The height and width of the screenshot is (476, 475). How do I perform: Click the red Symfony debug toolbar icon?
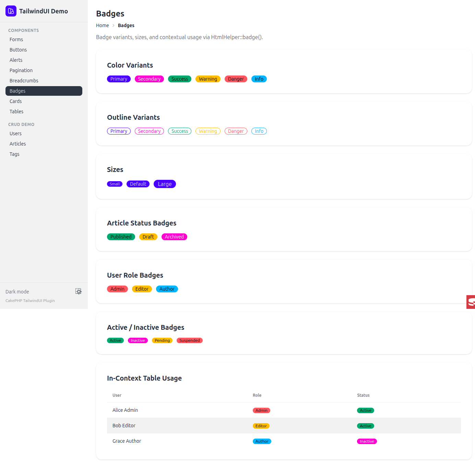471,302
